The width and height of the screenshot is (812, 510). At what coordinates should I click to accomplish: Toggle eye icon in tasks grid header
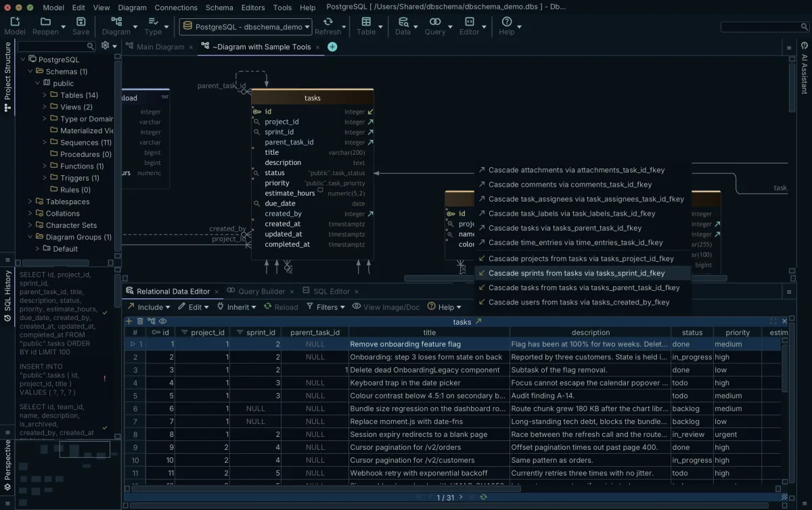[162, 321]
